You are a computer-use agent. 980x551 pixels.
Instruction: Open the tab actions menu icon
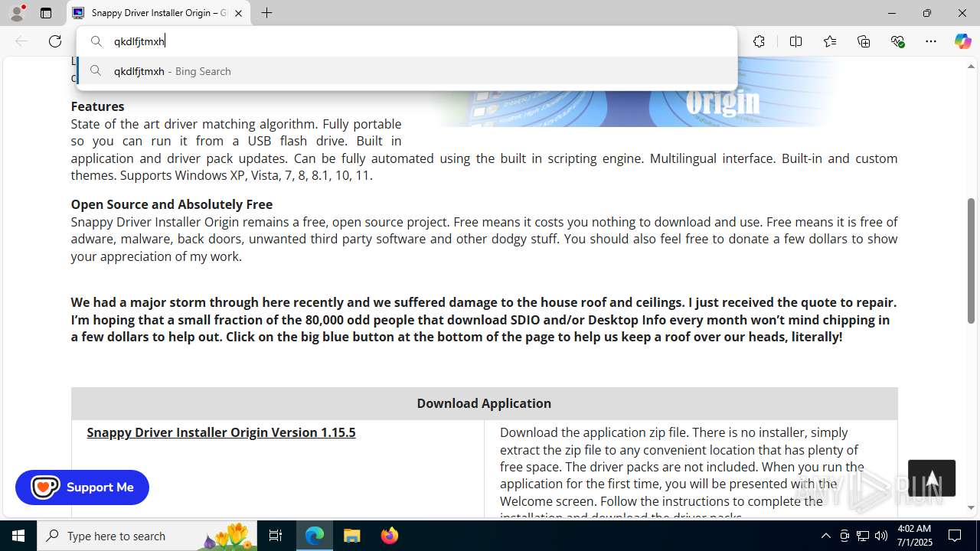46,13
